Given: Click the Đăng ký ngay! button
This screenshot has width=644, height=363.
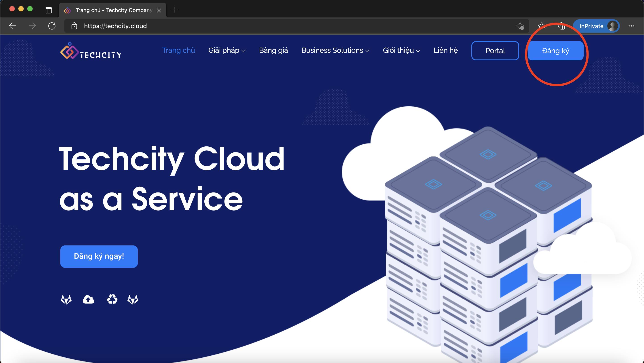Looking at the screenshot, I should pos(99,257).
